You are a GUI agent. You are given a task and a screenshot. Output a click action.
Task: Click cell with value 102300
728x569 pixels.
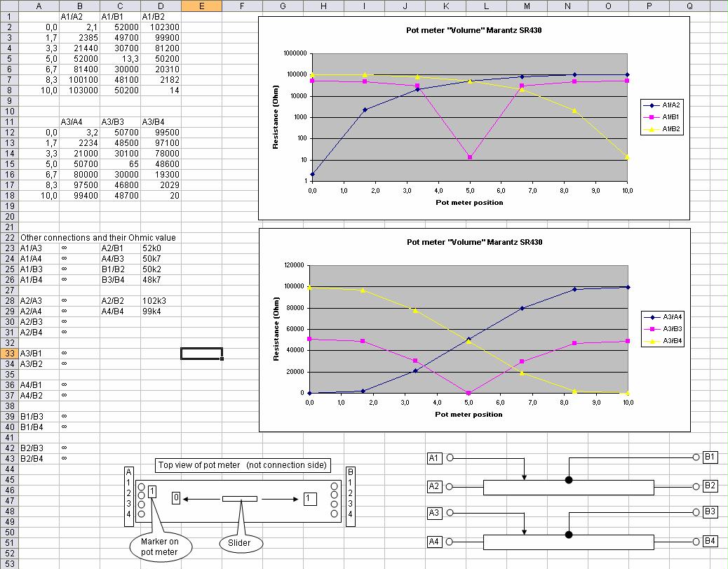(x=161, y=27)
